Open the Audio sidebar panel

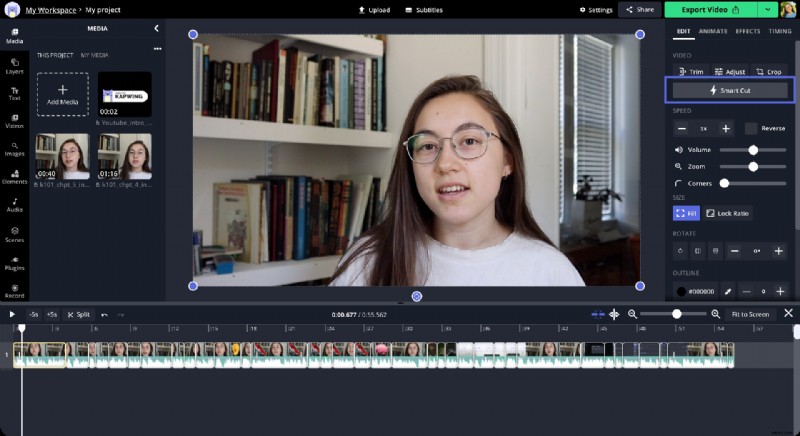(x=14, y=205)
